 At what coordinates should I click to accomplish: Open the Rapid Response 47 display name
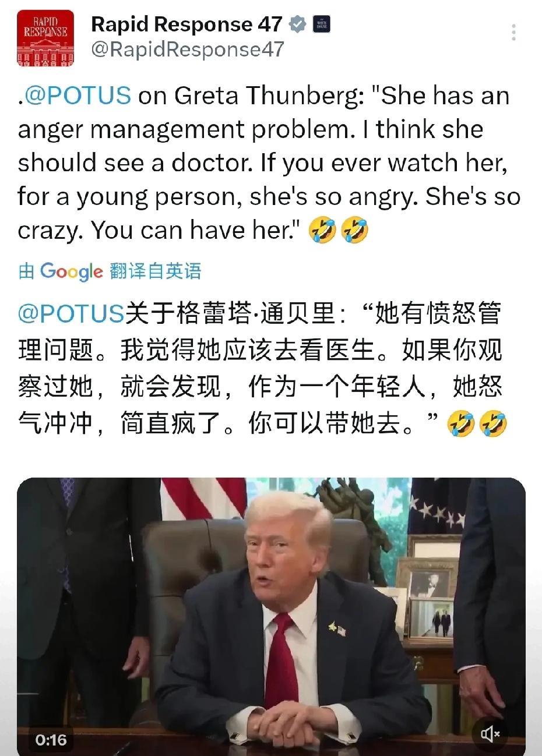coord(186,24)
